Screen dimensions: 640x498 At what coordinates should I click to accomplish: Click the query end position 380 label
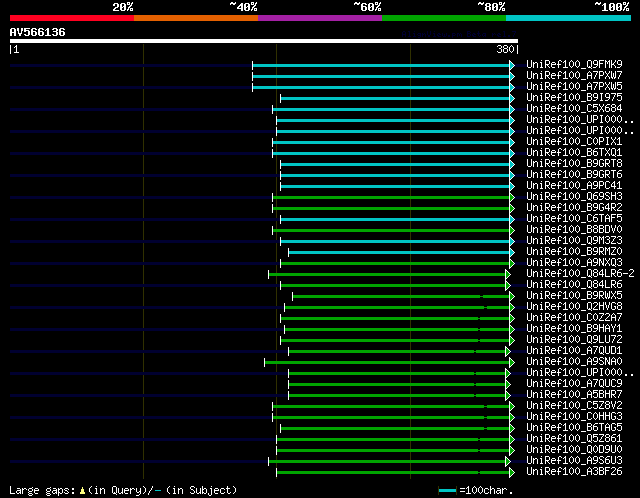[x=505, y=49]
